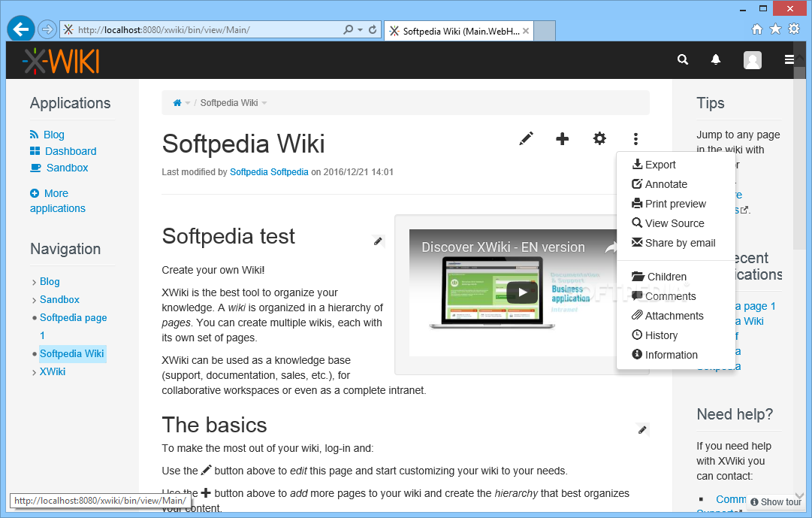812x518 pixels.
Task: Choose Share by email option
Action: click(x=673, y=243)
